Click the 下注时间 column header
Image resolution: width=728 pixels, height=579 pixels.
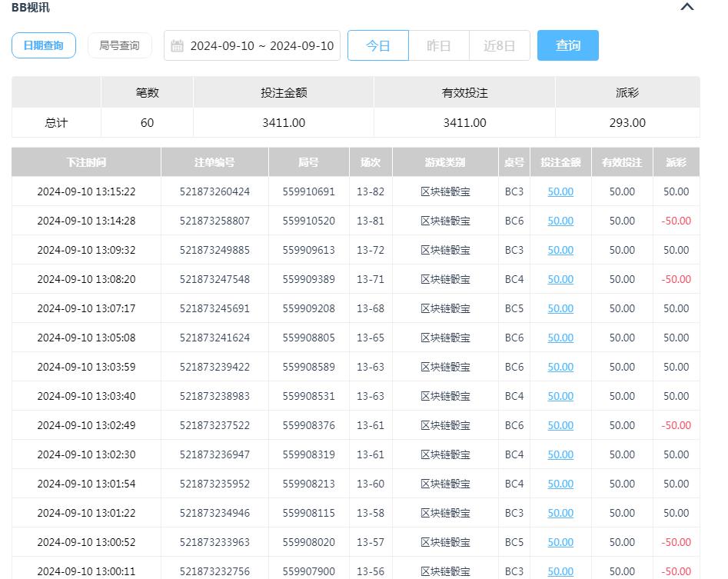pyautogui.click(x=86, y=162)
